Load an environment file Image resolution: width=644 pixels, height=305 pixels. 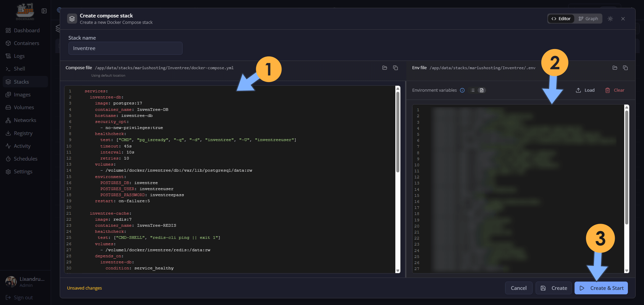click(x=585, y=90)
